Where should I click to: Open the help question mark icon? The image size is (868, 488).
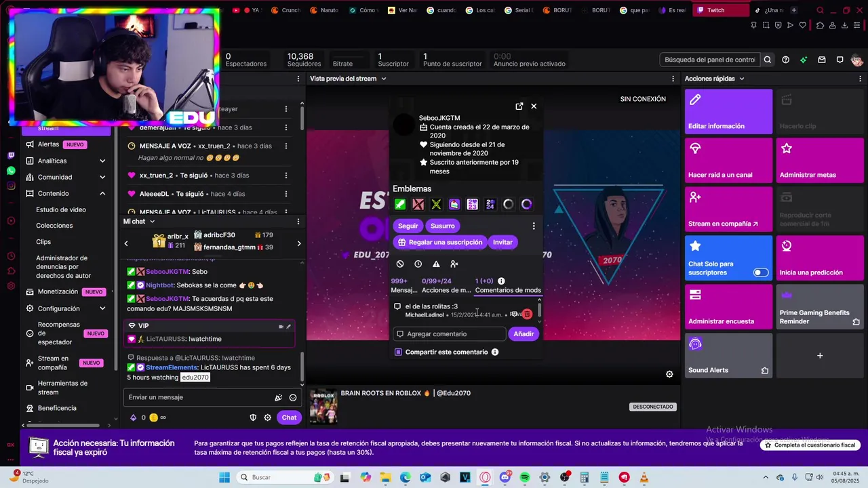click(785, 60)
